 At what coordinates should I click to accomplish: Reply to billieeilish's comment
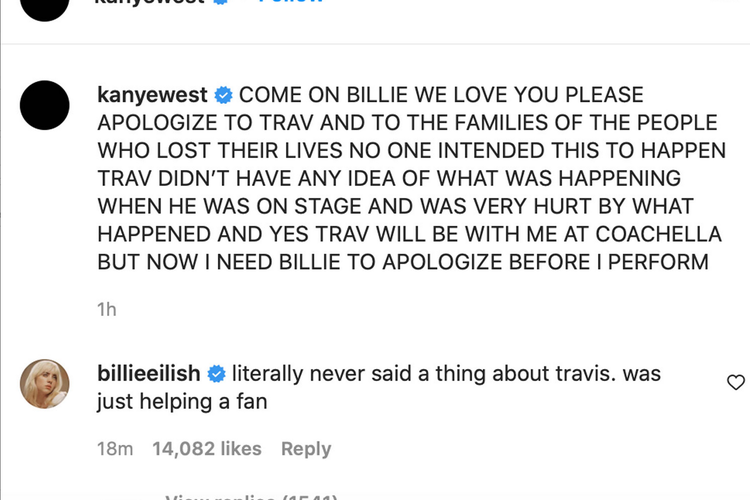[x=306, y=449]
